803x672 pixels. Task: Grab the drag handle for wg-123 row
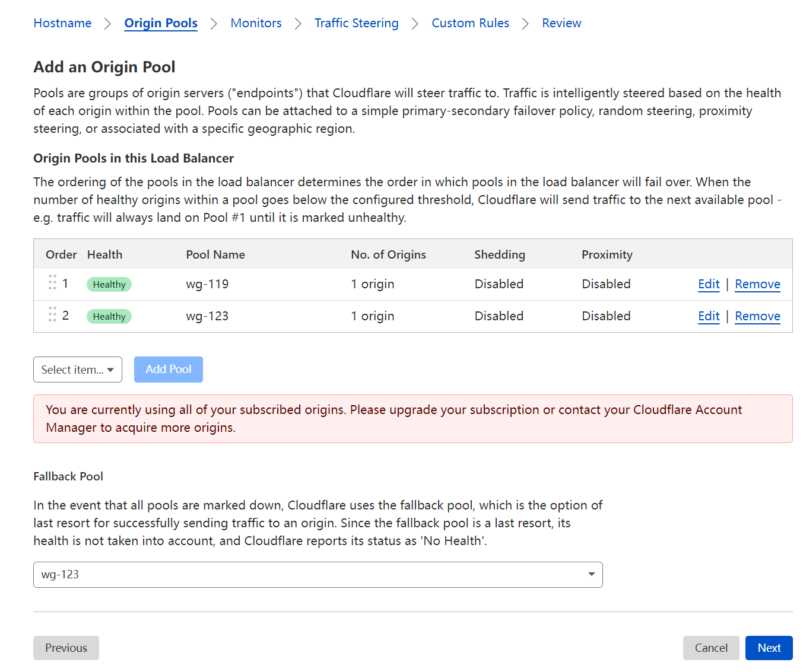click(x=52, y=314)
